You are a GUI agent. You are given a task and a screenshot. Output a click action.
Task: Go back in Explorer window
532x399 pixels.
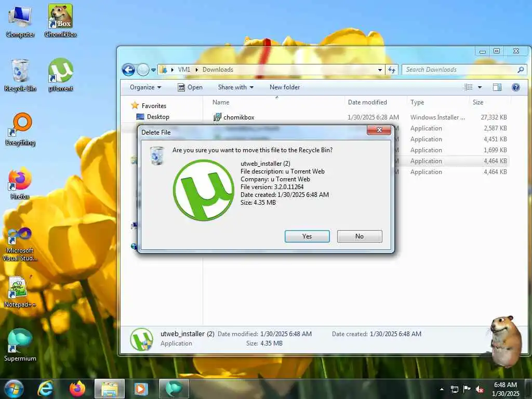click(x=128, y=70)
